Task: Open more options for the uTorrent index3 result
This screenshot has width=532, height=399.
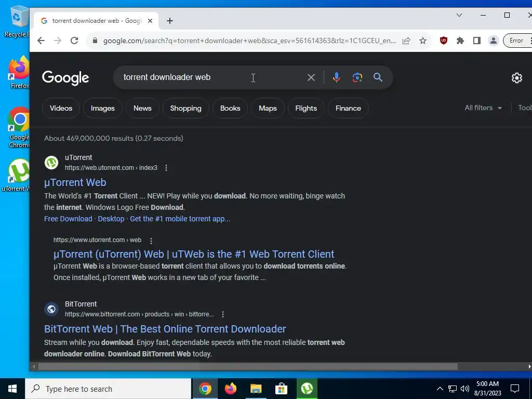Action: (166, 168)
